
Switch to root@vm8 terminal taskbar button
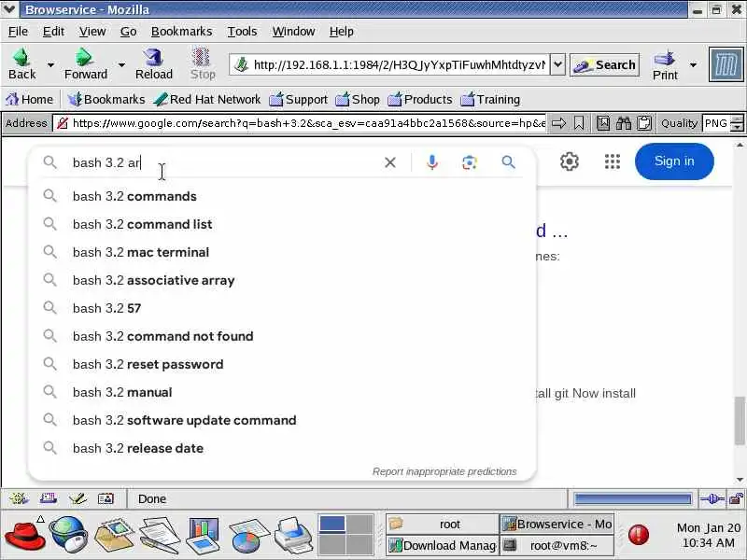(557, 545)
